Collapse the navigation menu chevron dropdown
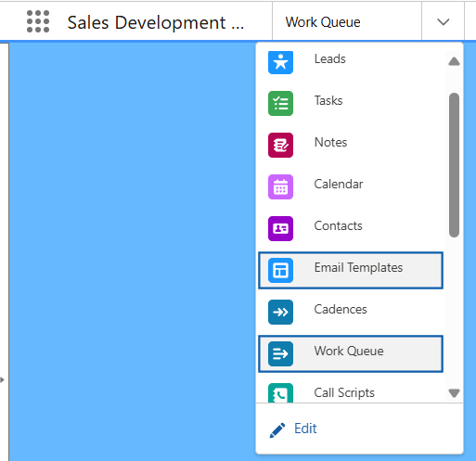This screenshot has height=461, width=476. point(443,21)
